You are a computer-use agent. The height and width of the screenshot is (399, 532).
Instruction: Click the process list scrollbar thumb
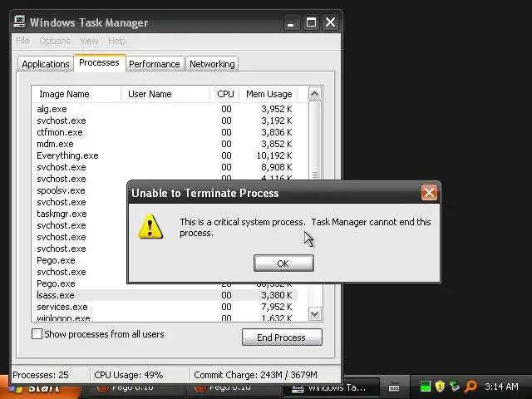(314, 140)
